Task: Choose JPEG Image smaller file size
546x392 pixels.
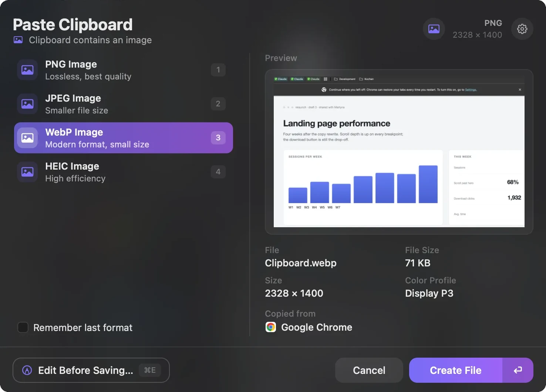Action: click(x=124, y=104)
